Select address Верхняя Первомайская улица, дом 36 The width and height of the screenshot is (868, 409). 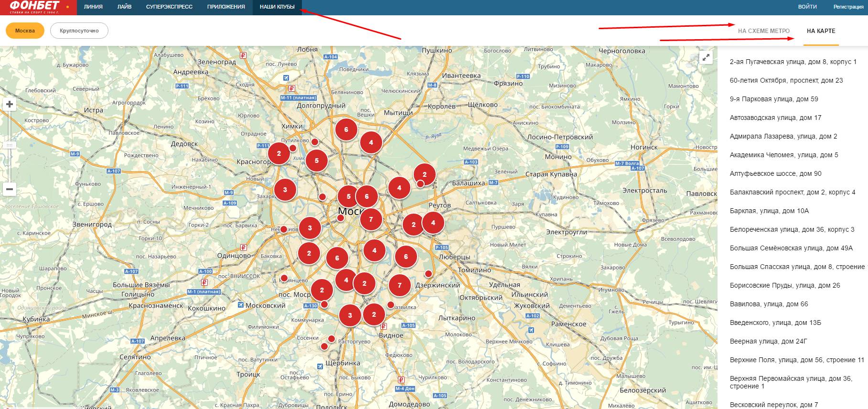coord(791,382)
